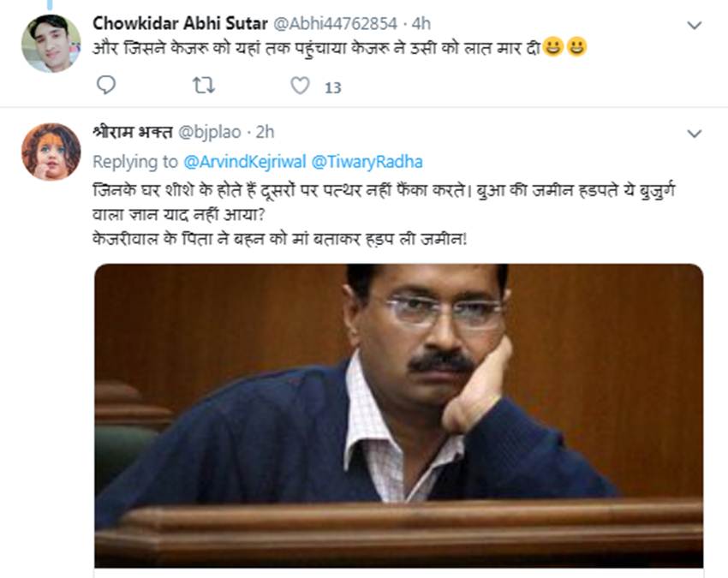Click the like count showing 13
728x578 pixels.
pyautogui.click(x=333, y=86)
